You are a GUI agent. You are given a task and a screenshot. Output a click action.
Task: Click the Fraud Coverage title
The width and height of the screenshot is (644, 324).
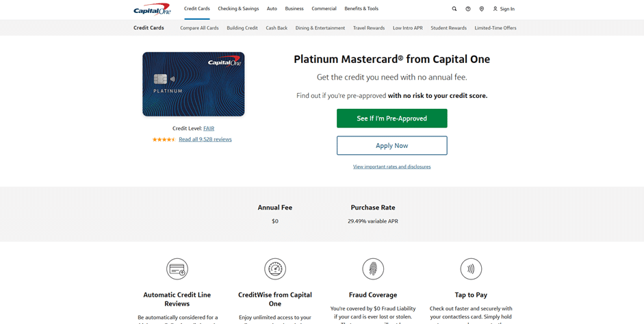tap(373, 295)
